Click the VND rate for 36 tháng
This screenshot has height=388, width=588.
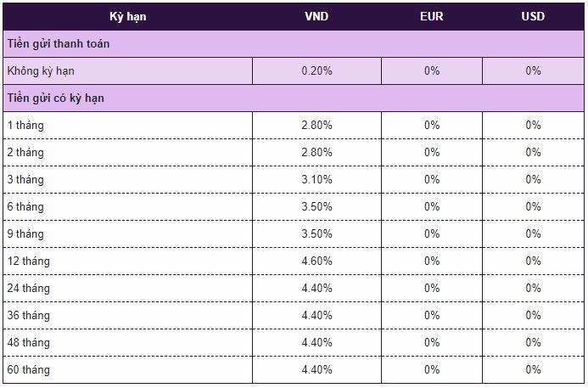[316, 315]
